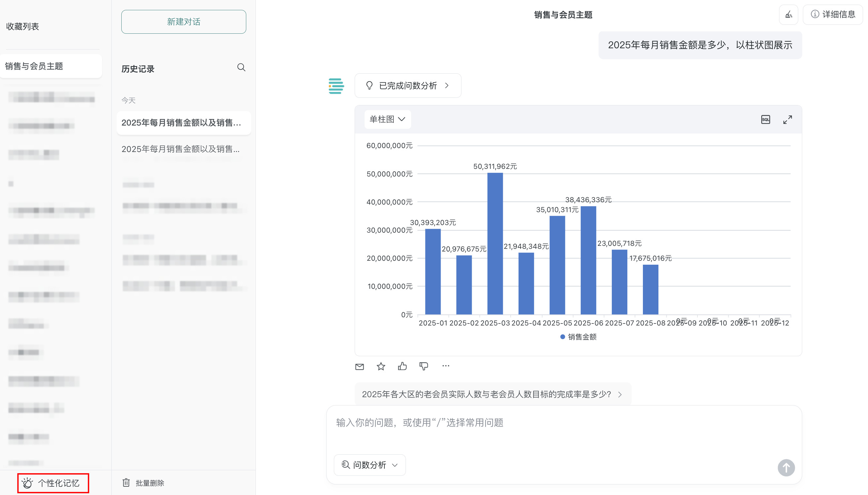Click the 历史记录 heading
Screen dimensions: 868x495
(x=138, y=69)
